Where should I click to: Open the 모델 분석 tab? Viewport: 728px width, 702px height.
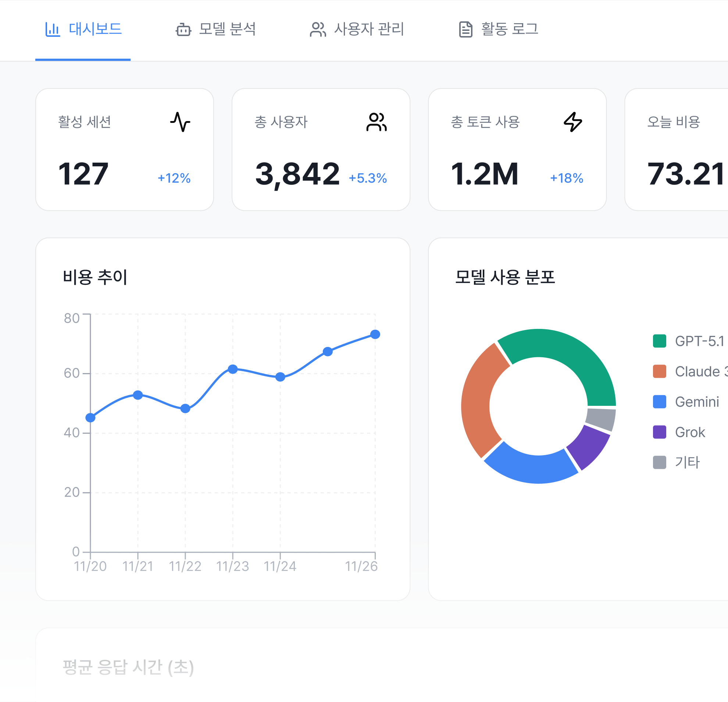[x=227, y=29]
